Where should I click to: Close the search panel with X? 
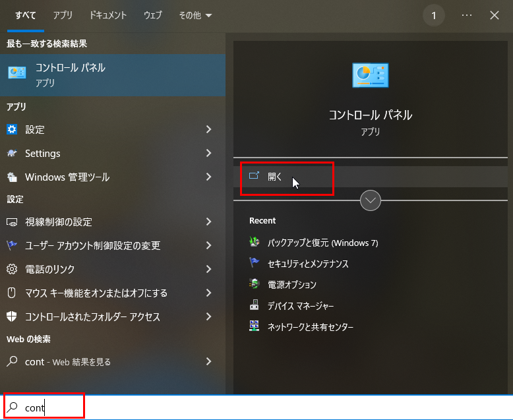pyautogui.click(x=495, y=15)
